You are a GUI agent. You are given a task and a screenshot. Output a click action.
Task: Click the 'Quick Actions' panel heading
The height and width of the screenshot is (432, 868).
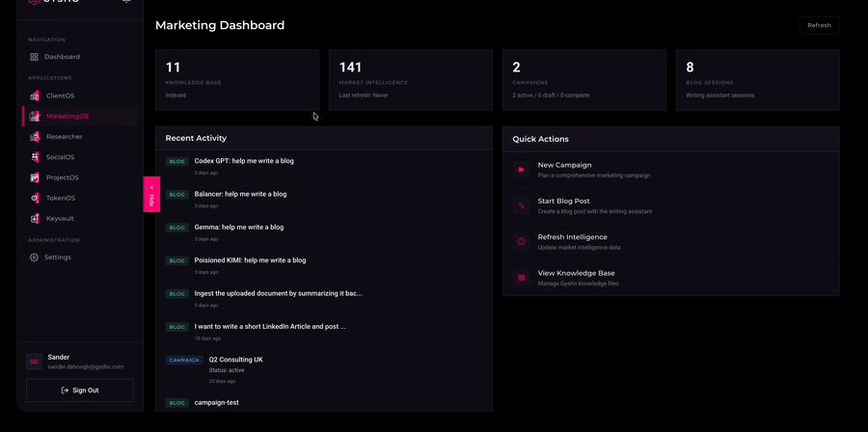pyautogui.click(x=540, y=139)
